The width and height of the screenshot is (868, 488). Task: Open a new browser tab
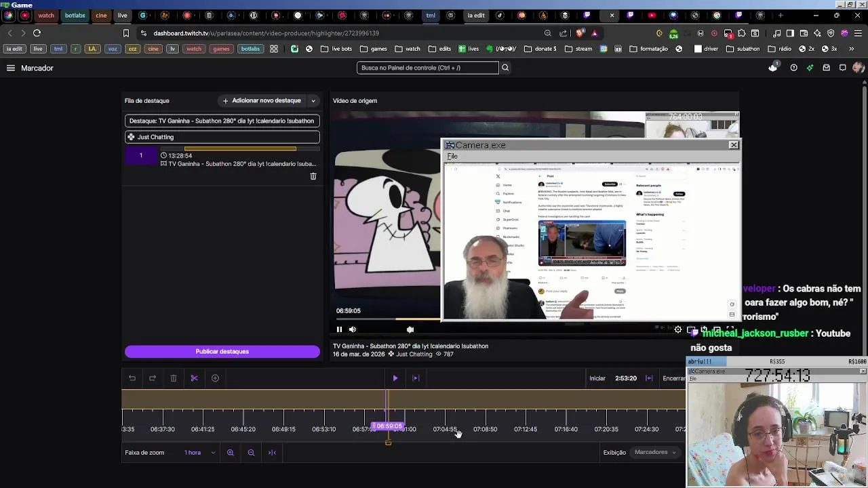click(781, 15)
